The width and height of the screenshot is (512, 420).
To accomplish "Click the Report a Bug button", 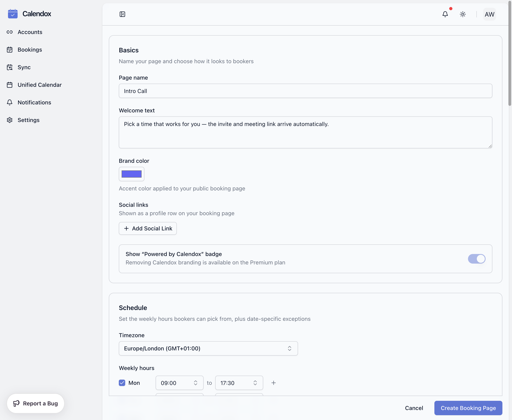I will click(x=36, y=403).
